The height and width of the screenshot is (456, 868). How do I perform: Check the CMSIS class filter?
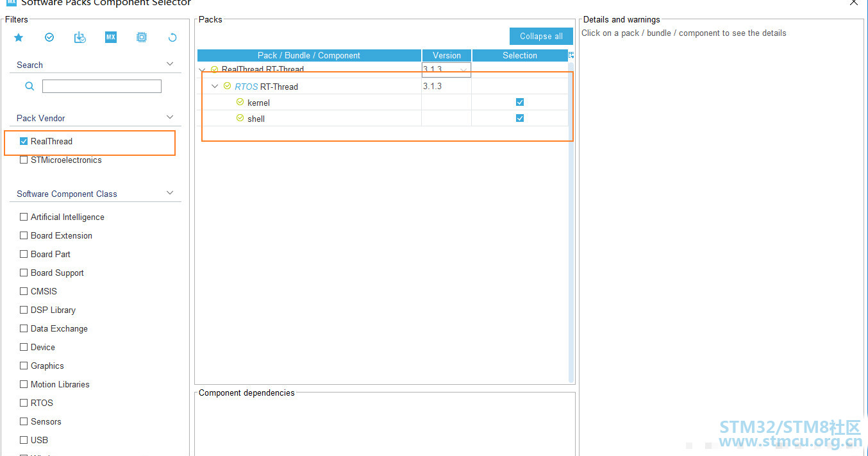pos(24,291)
